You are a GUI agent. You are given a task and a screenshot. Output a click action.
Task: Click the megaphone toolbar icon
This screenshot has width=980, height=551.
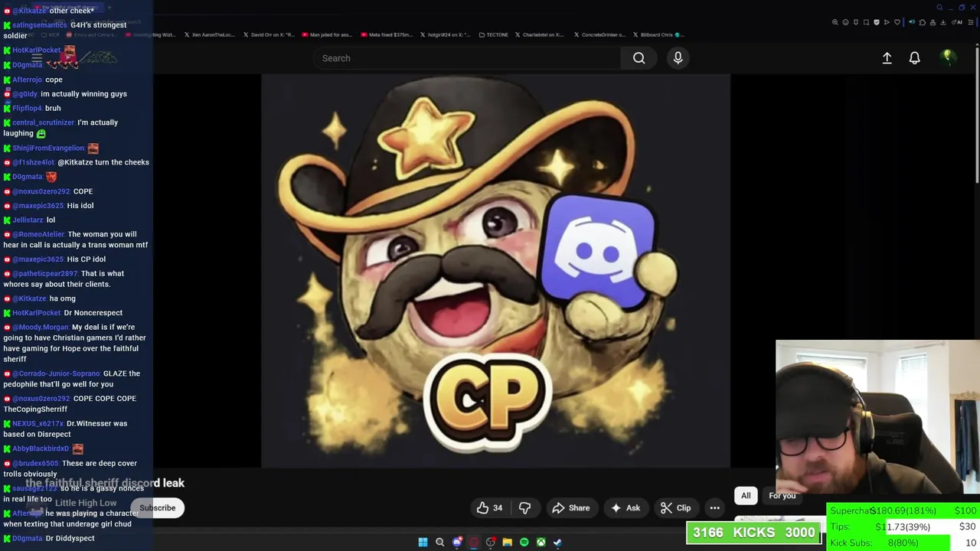pyautogui.click(x=912, y=22)
